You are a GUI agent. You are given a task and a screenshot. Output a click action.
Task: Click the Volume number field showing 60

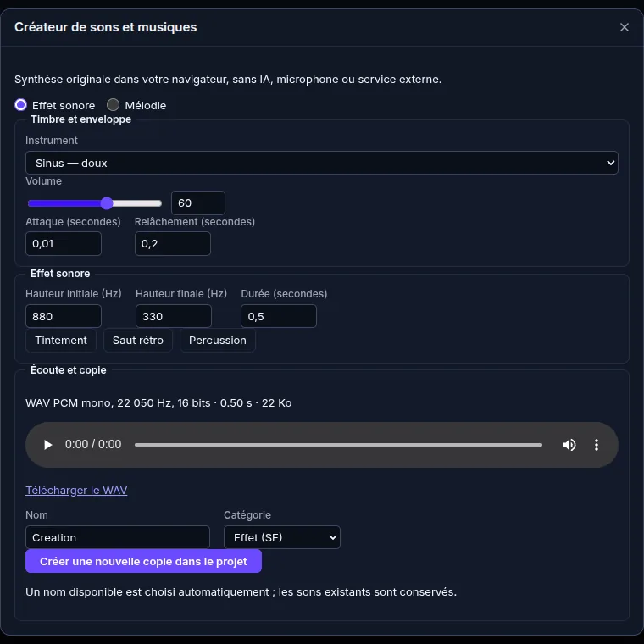pyautogui.click(x=198, y=203)
